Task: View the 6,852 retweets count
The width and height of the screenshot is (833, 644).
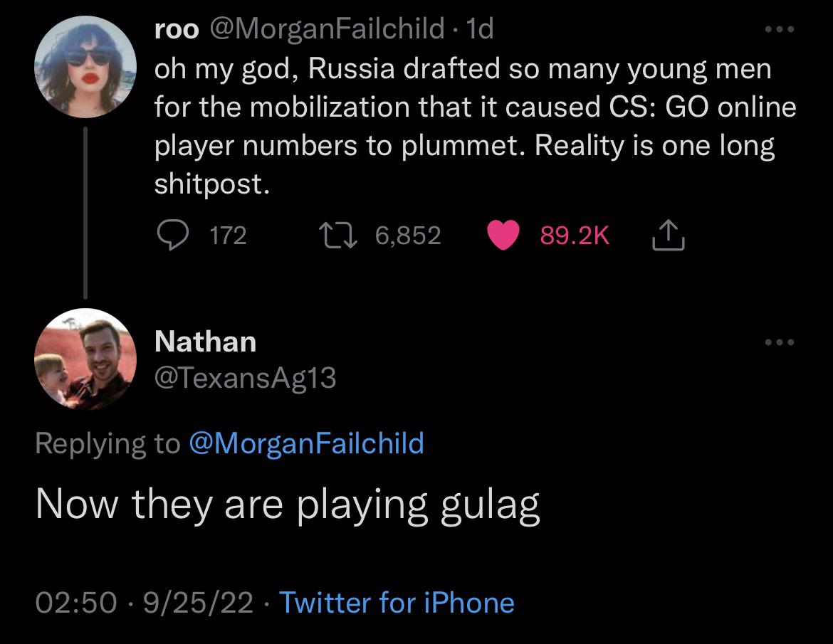Action: click(408, 236)
